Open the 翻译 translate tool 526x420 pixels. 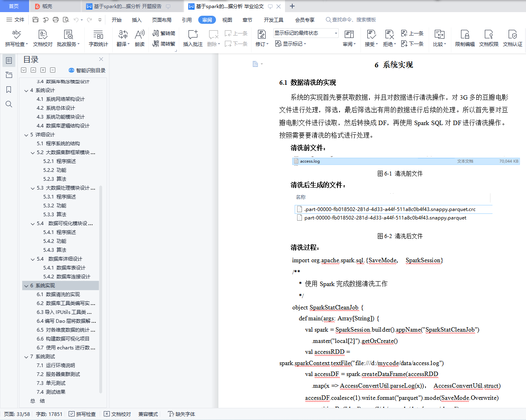point(123,38)
